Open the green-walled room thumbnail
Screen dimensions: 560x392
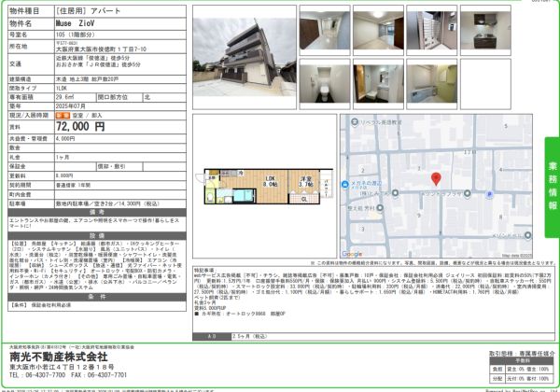(432, 84)
